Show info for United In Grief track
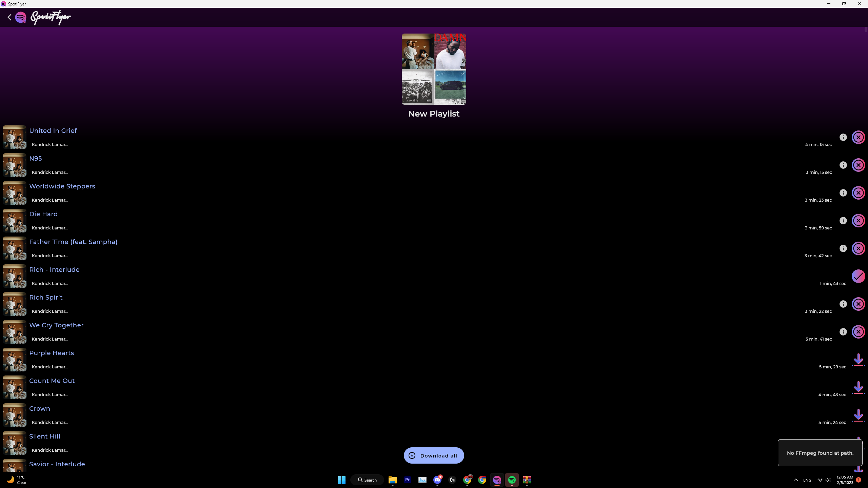This screenshot has height=488, width=868. [843, 137]
